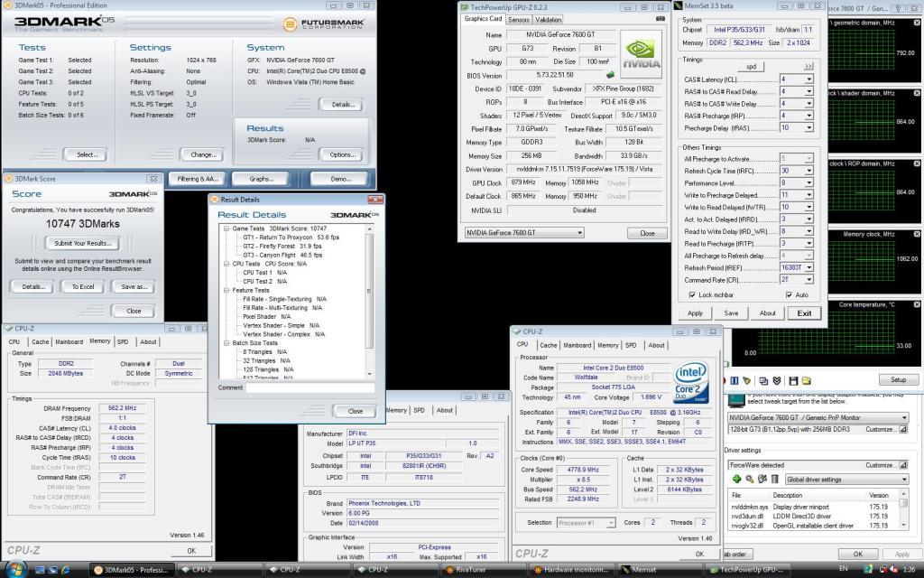The width and height of the screenshot is (924, 578).
Task: Select GT2 - Firefly Forest result row
Action: (282, 246)
